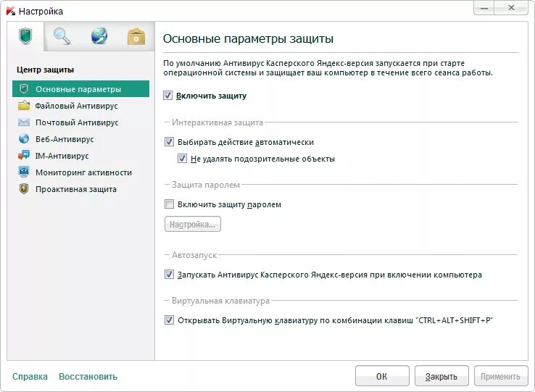
Task: Click the Настройка... button
Action: (x=192, y=224)
